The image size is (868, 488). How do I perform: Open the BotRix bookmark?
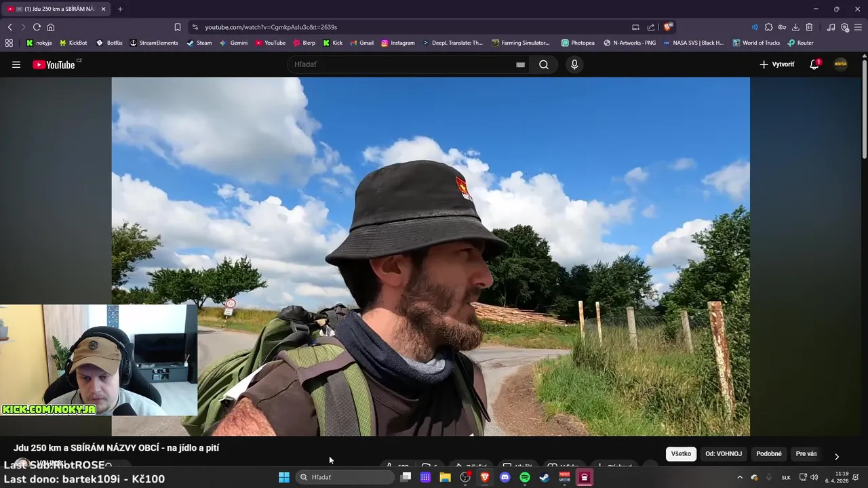[109, 43]
